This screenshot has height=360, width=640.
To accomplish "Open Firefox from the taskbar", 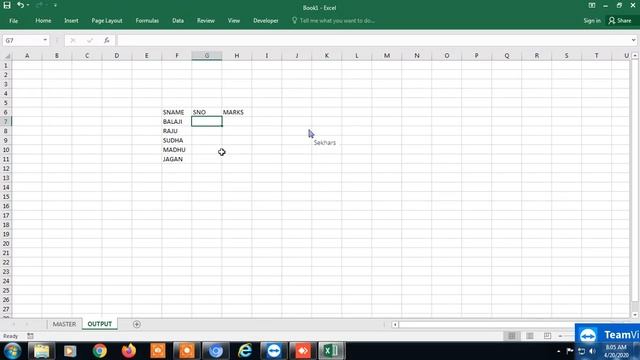I will (x=129, y=351).
